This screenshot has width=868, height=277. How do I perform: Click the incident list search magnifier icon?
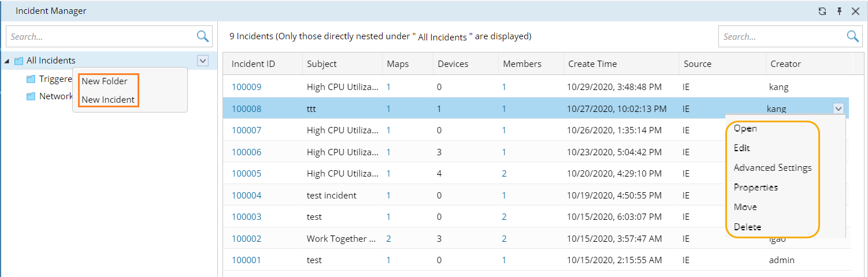[x=852, y=36]
